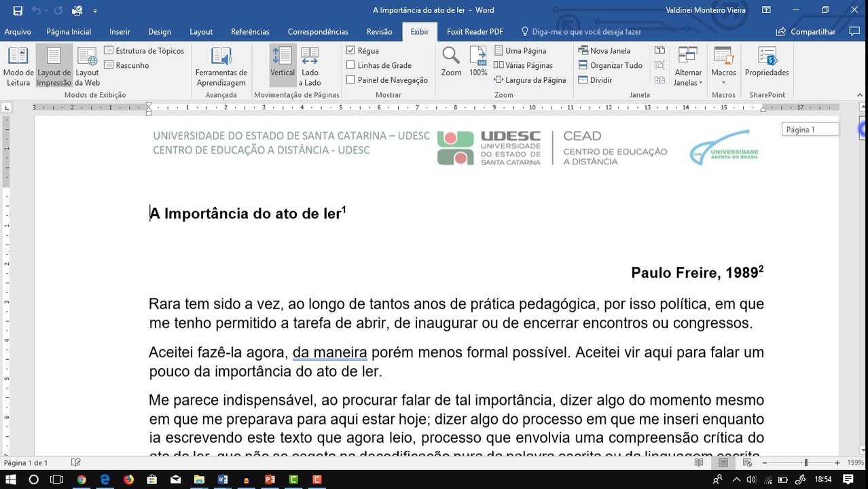Viewport: 868px width, 489px height.
Task: Click the Compartilhar button
Action: 806,31
